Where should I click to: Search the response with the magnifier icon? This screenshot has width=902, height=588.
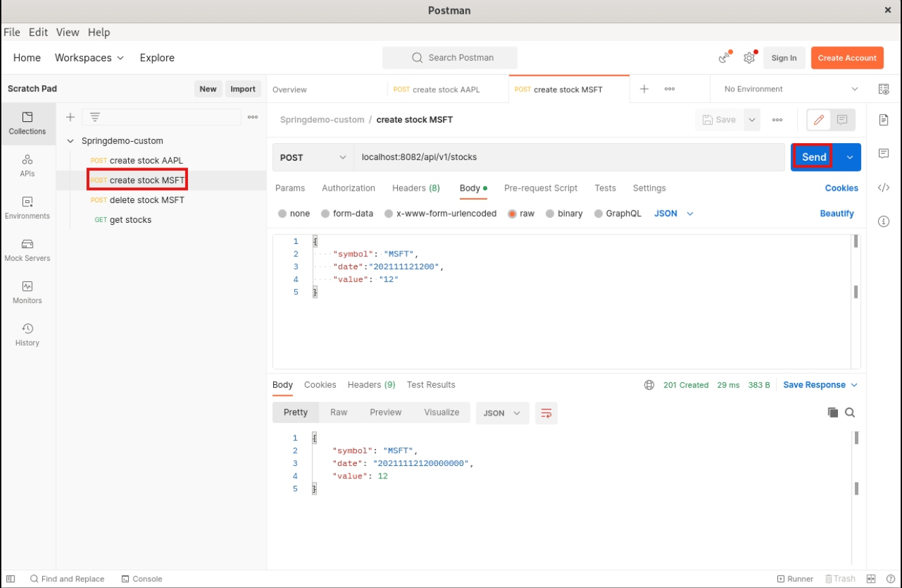pyautogui.click(x=850, y=412)
